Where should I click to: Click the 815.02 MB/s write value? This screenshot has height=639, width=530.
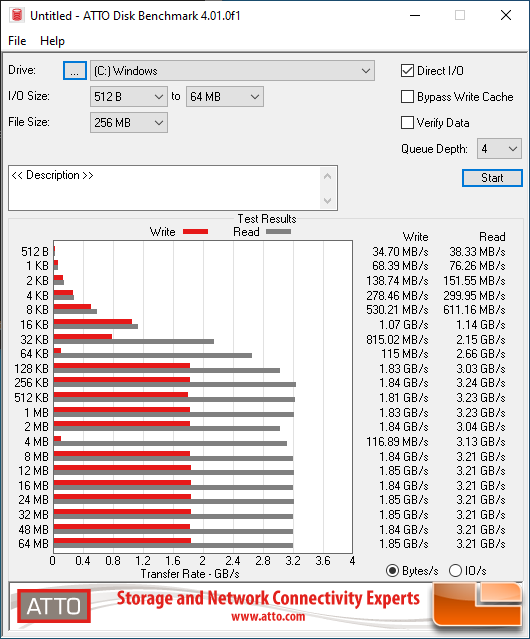tap(397, 339)
